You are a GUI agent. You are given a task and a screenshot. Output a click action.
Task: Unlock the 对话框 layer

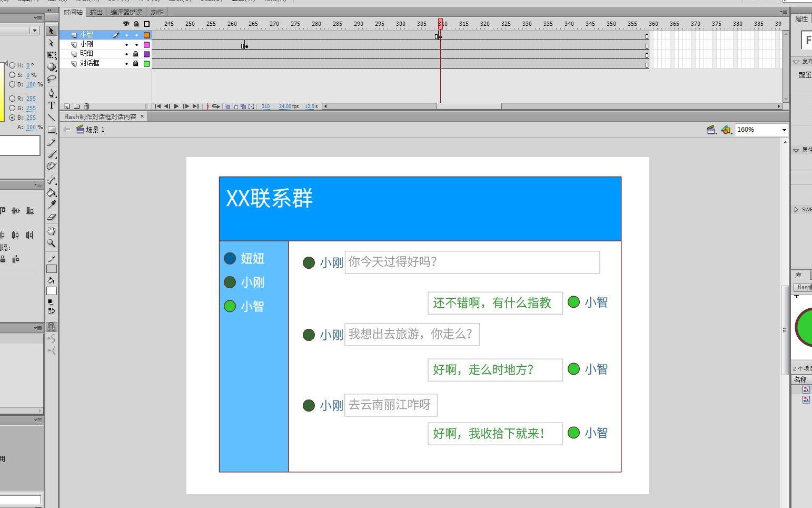[x=136, y=63]
